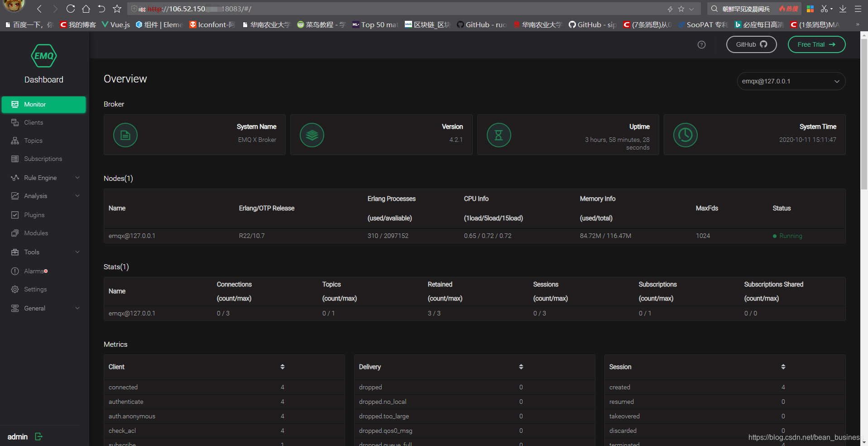
Task: Open the Top 50 bookmark
Action: (x=375, y=24)
